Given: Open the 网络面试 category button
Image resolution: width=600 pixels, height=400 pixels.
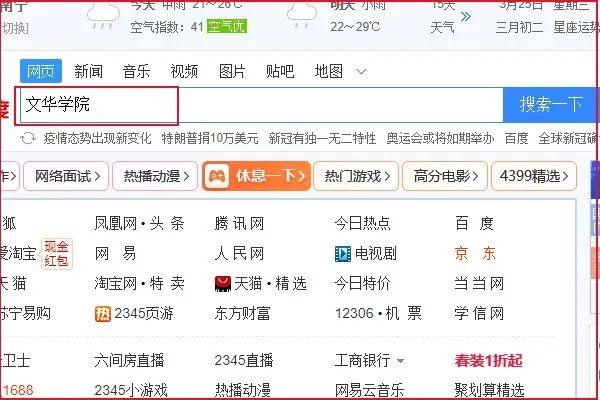Looking at the screenshot, I should tap(66, 176).
